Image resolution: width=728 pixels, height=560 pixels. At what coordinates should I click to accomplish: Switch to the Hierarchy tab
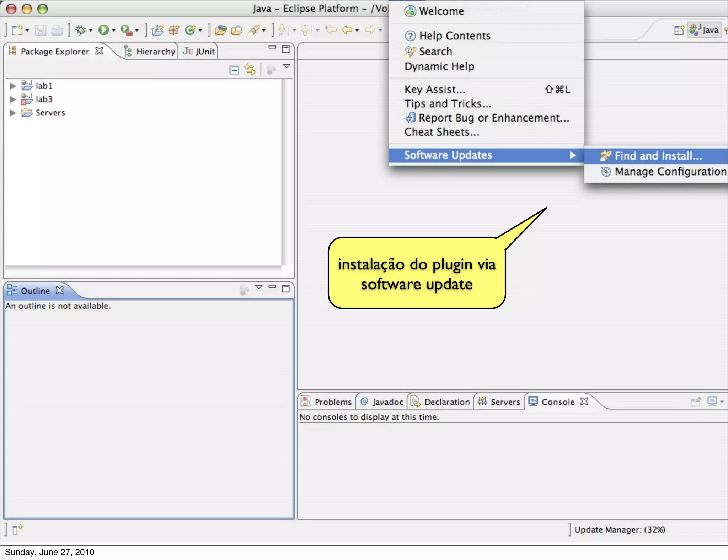155,52
